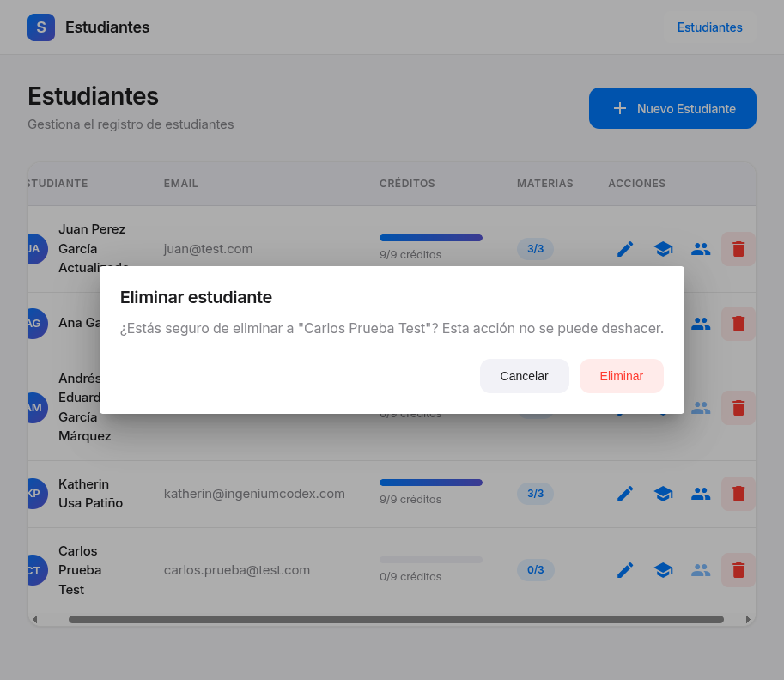Click the Nuevo Estudiante button
This screenshot has width=784, height=680.
click(x=672, y=108)
